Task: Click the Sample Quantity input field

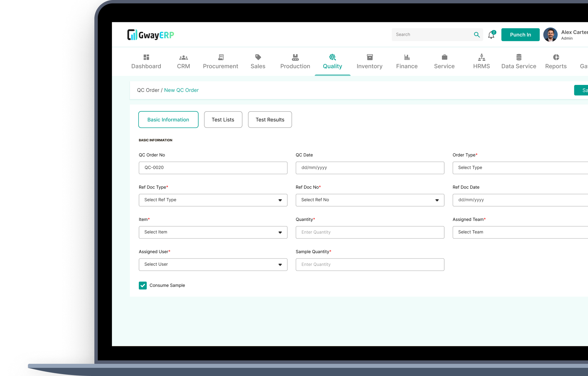Action: pos(370,265)
